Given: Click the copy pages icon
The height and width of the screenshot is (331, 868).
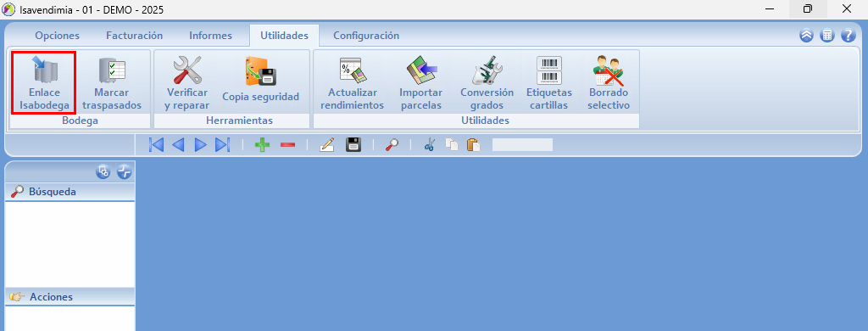Looking at the screenshot, I should [x=452, y=145].
